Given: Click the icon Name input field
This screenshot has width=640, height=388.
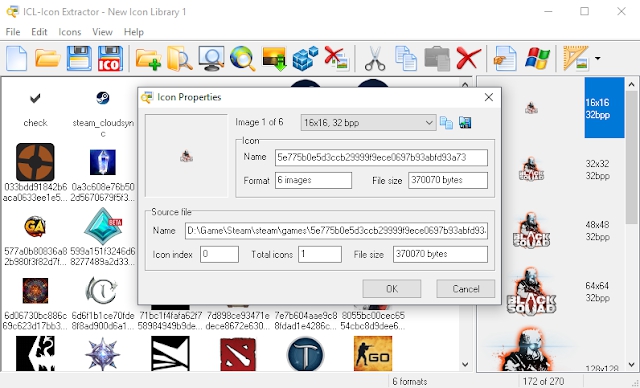Looking at the screenshot, I should [x=381, y=157].
